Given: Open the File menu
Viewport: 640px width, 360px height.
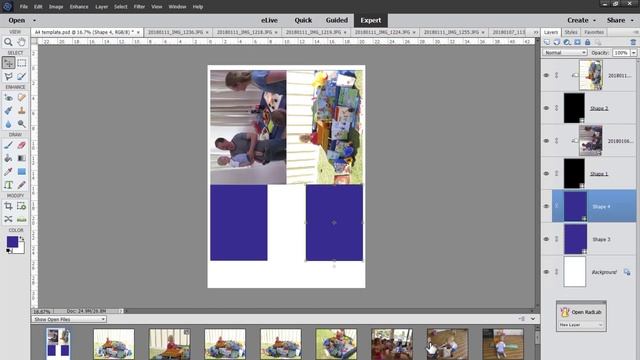Looking at the screenshot, I should coord(24,7).
